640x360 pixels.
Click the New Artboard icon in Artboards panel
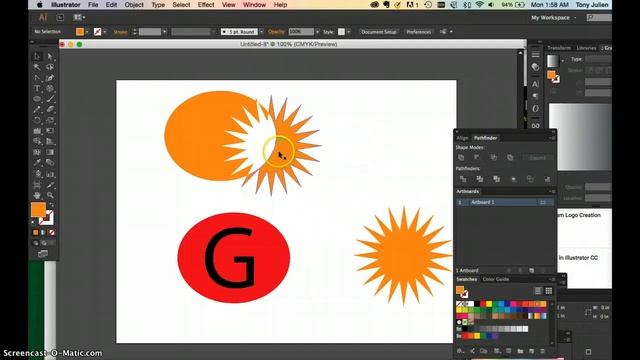[x=531, y=270]
